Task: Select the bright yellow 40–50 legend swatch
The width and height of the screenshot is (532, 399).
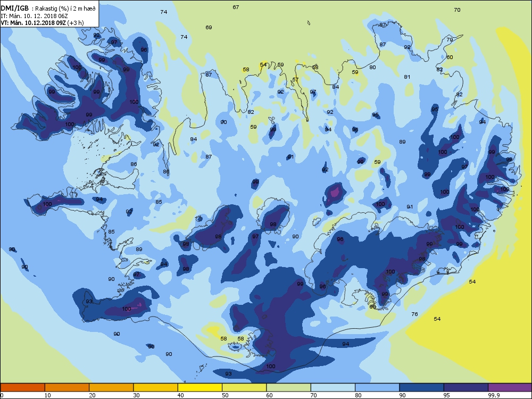Action: 200,387
